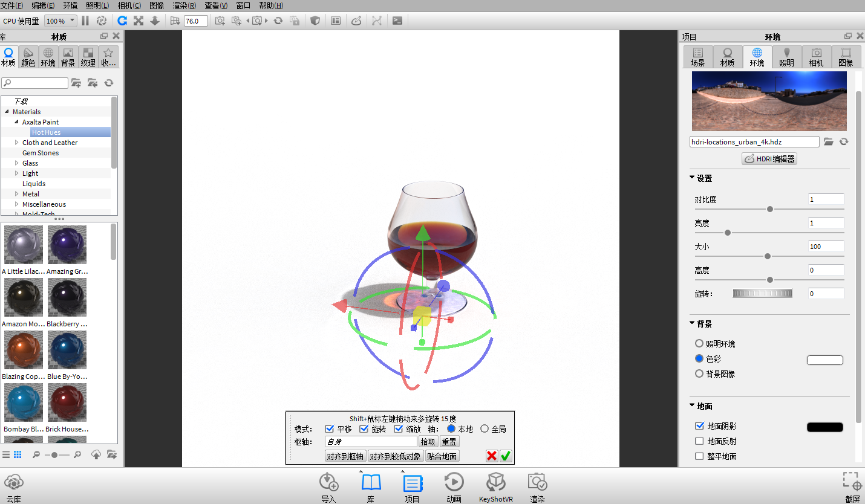Open the 渲染(R) menu
This screenshot has width=865, height=504.
click(x=184, y=5)
